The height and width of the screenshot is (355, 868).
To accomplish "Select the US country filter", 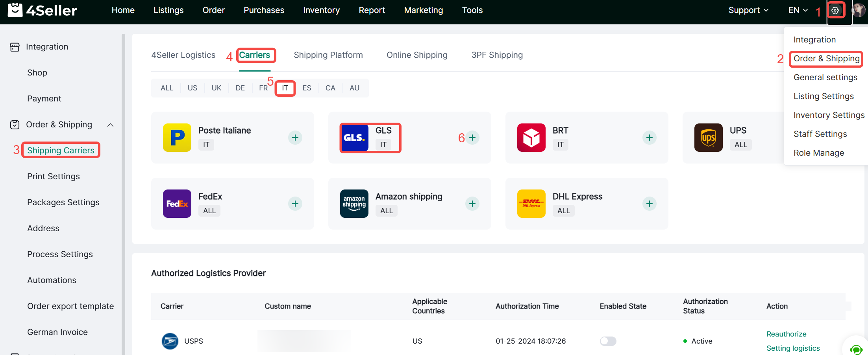I will pyautogui.click(x=192, y=88).
